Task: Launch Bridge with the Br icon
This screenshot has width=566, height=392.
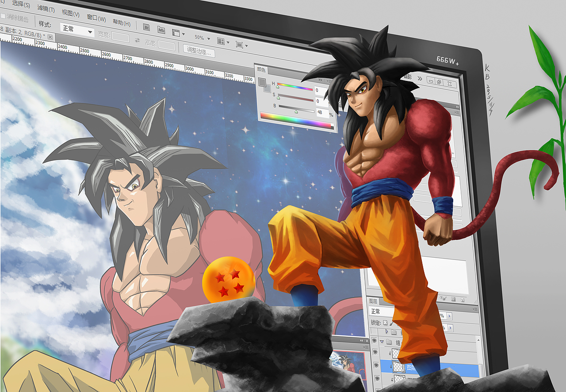Action: pyautogui.click(x=147, y=27)
